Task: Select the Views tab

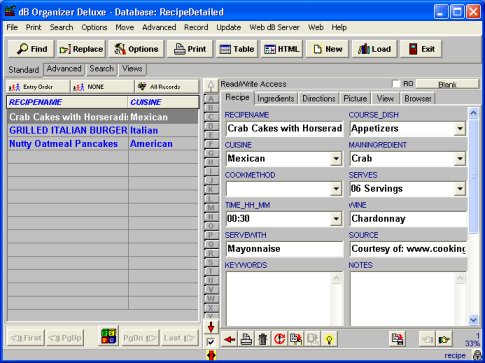Action: click(x=132, y=69)
